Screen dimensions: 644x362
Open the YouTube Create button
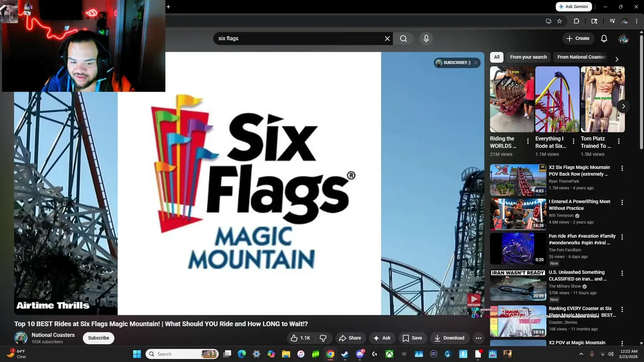pyautogui.click(x=578, y=38)
